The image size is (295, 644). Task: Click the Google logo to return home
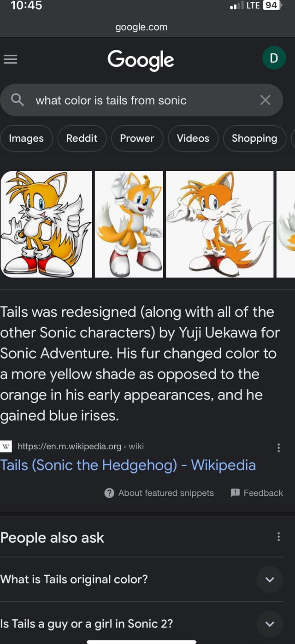click(141, 59)
